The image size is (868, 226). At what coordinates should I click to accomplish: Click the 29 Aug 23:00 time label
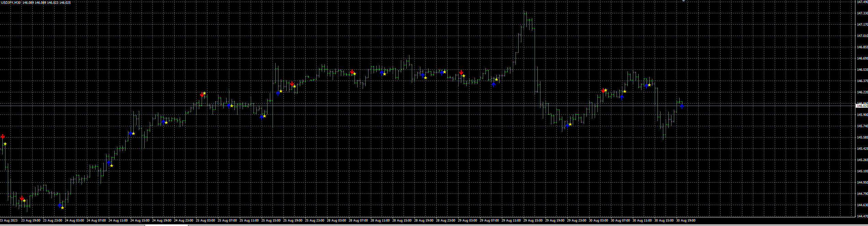click(577, 221)
